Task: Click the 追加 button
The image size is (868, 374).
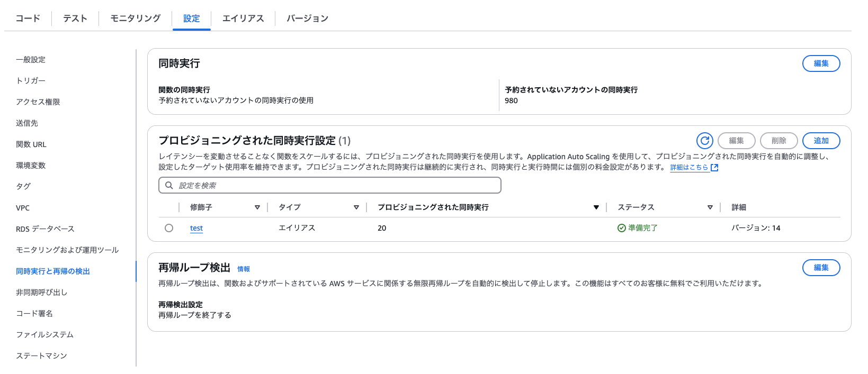Action: pos(821,141)
